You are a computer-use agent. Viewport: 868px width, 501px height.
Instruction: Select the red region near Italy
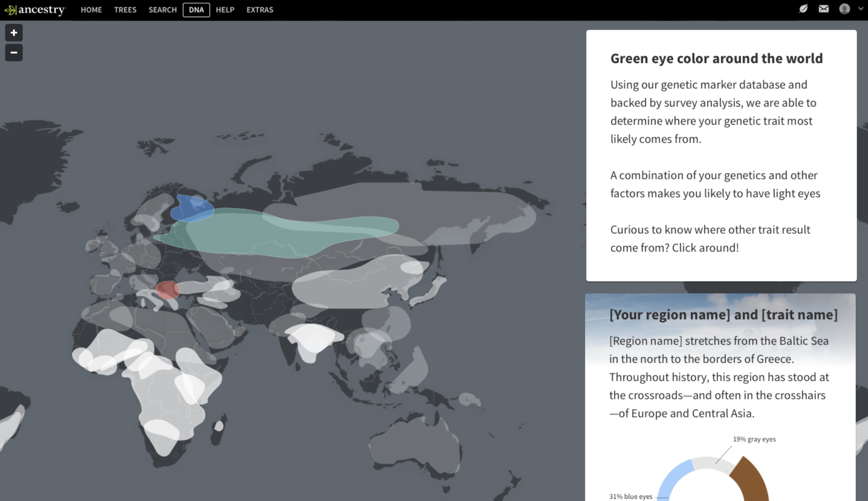[168, 290]
